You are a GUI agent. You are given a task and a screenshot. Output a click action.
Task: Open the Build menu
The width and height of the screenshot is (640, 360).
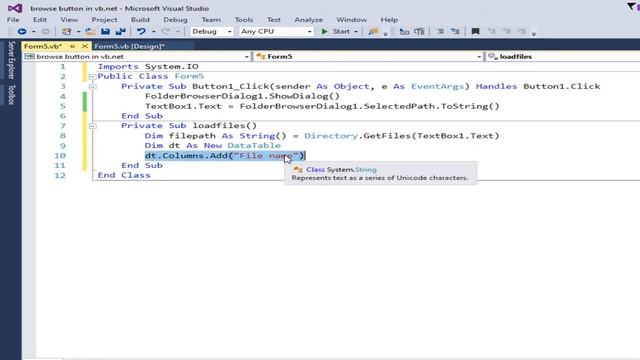(140, 20)
